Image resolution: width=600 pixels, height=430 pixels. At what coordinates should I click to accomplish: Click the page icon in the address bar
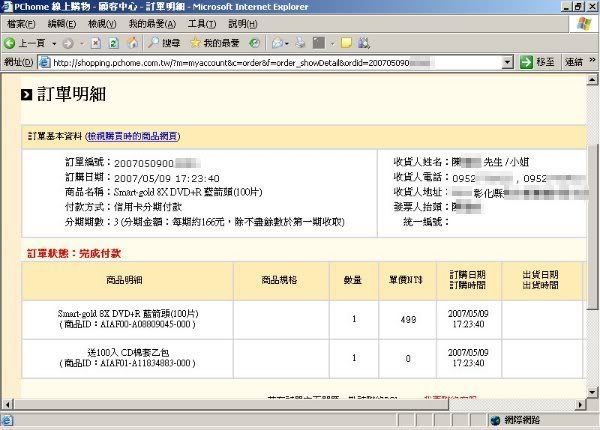pyautogui.click(x=45, y=62)
